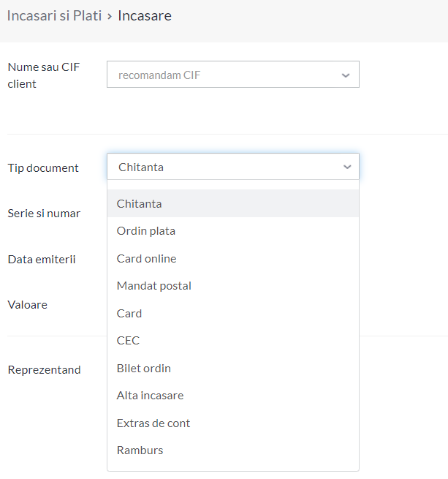Viewport: 448px width, 479px height.
Task: Pick Extras de cont option
Action: point(233,423)
